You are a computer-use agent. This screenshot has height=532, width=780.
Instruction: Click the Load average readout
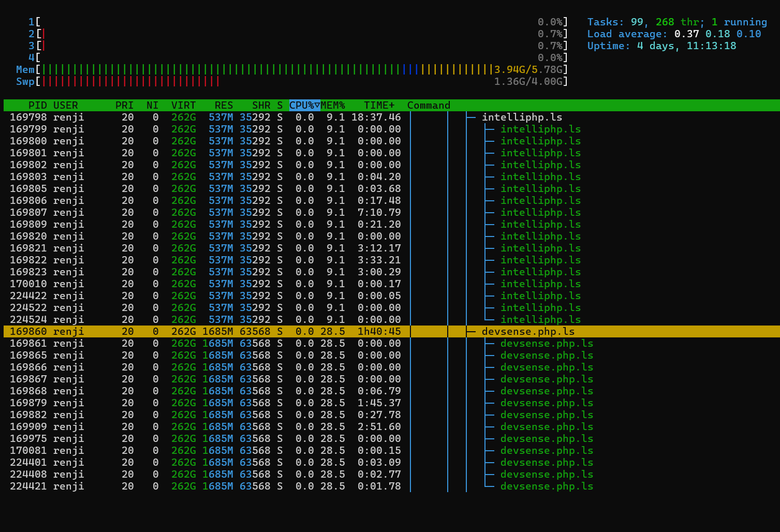674,34
